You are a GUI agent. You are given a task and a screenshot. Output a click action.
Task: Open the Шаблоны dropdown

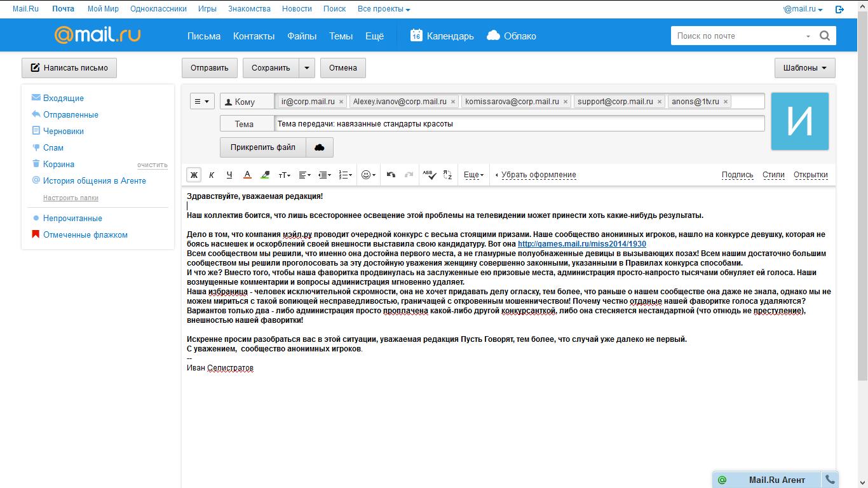805,68
